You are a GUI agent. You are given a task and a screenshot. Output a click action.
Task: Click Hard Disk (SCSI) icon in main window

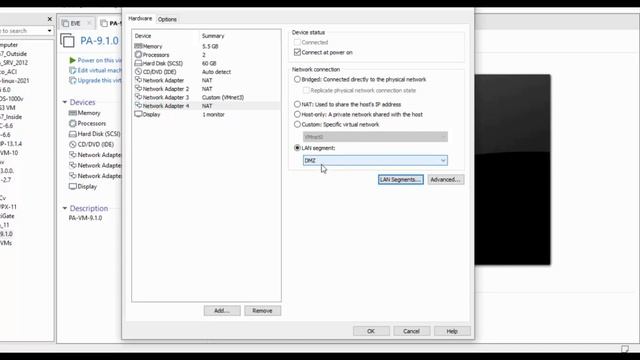click(x=73, y=134)
